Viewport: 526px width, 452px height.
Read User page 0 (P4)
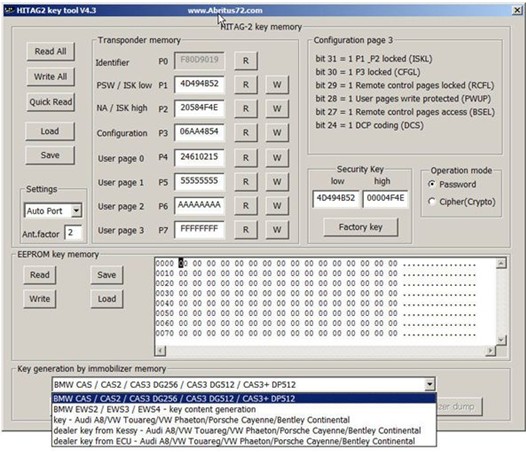point(246,158)
